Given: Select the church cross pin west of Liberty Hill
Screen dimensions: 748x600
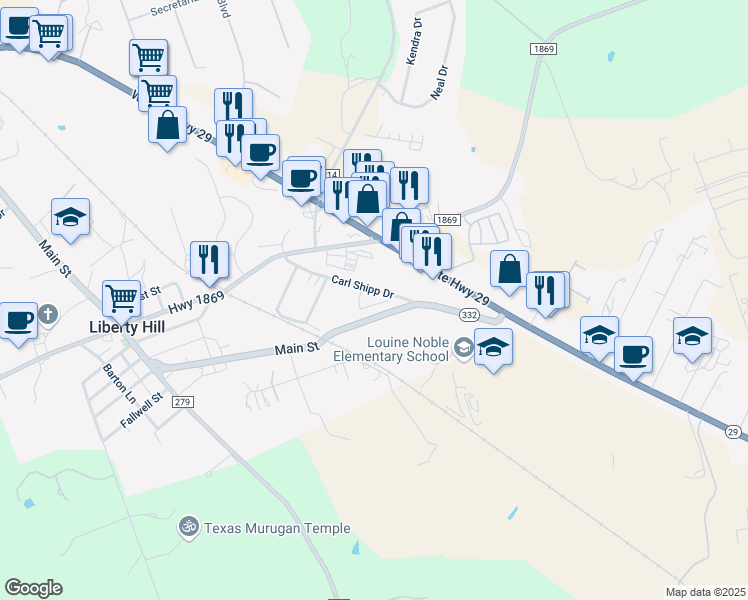Looking at the screenshot, I should click(x=48, y=315).
